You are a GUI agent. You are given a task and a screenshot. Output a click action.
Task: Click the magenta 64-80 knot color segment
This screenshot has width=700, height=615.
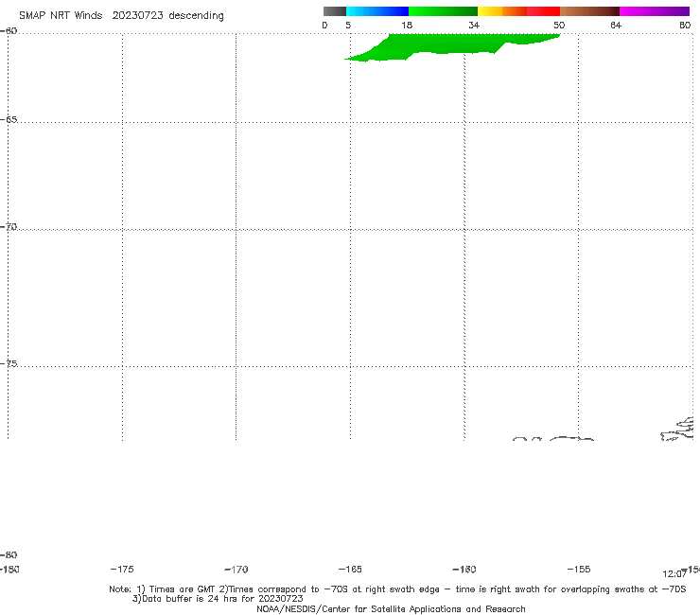[x=655, y=11]
